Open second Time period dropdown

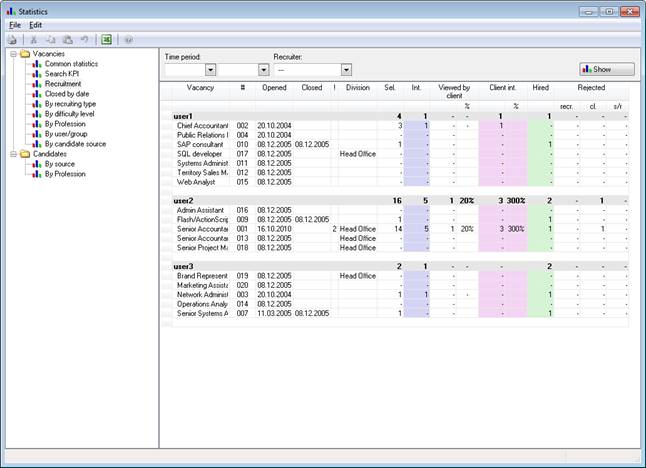pyautogui.click(x=264, y=70)
